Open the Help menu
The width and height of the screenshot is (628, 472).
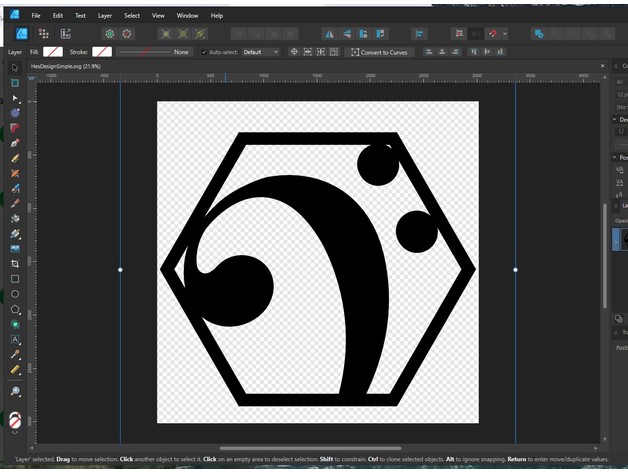[217, 16]
